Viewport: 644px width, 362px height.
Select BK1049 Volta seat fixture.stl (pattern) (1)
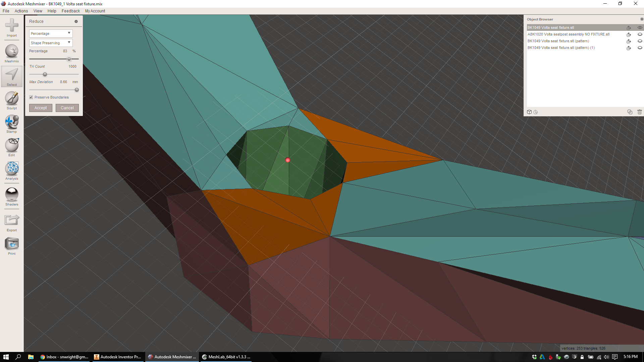[561, 48]
